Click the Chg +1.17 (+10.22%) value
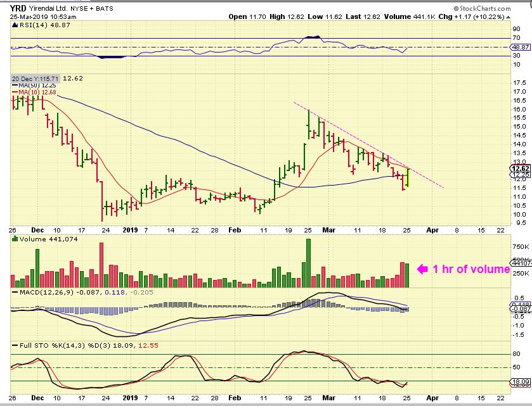Viewport: 532px width, 406px height. [471, 16]
